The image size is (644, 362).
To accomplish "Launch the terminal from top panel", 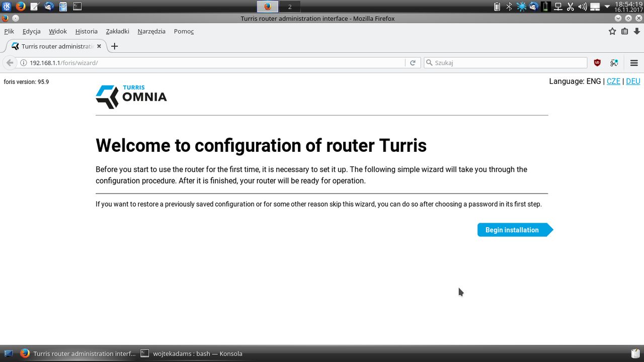I will [x=77, y=7].
